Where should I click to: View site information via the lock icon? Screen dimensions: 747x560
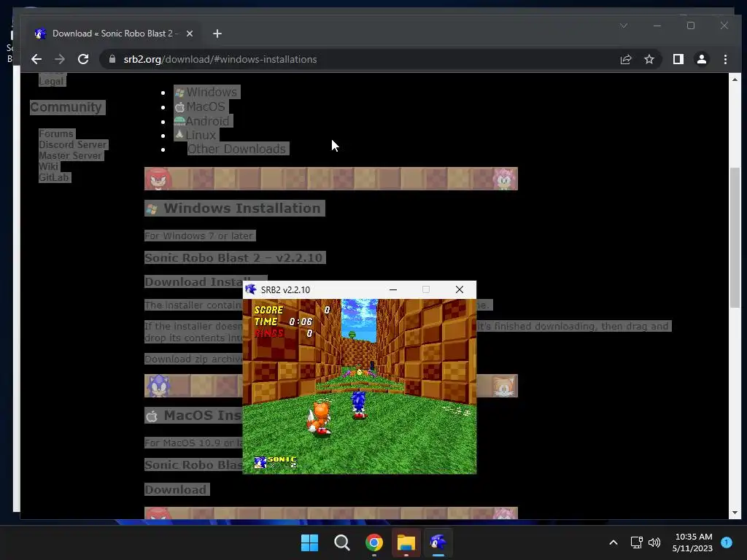(112, 59)
